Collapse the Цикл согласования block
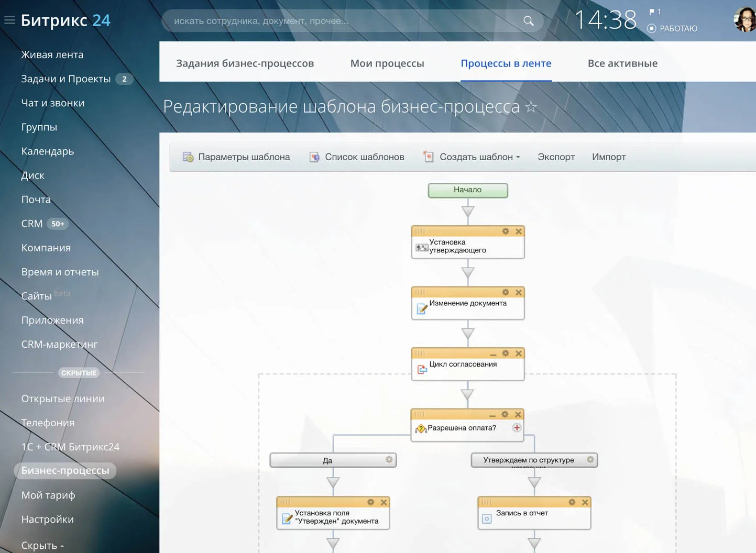Image resolution: width=756 pixels, height=553 pixels. 493,354
